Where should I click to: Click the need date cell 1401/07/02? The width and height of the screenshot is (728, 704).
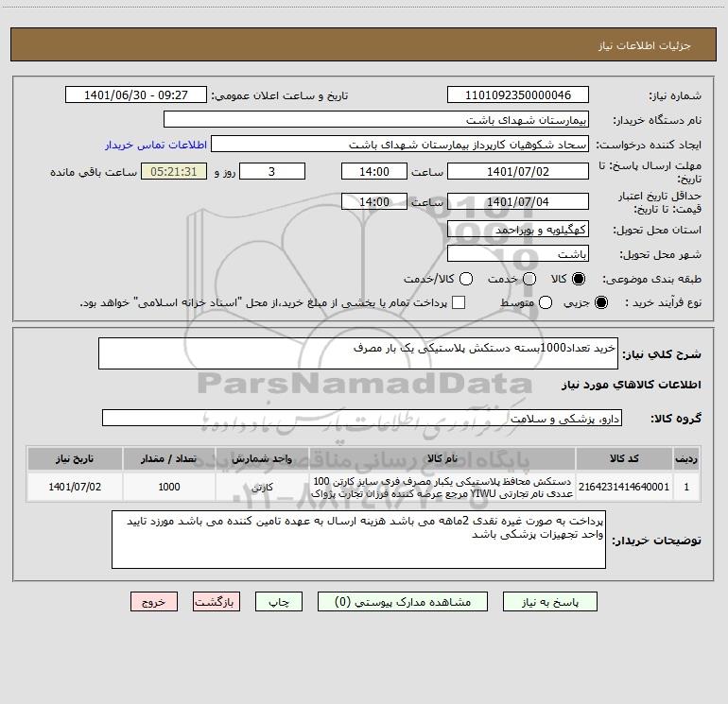(75, 487)
